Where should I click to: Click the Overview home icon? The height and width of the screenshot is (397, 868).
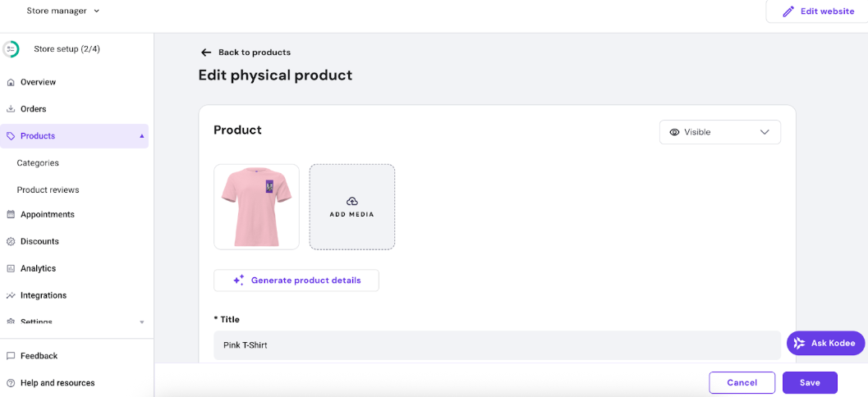(11, 82)
